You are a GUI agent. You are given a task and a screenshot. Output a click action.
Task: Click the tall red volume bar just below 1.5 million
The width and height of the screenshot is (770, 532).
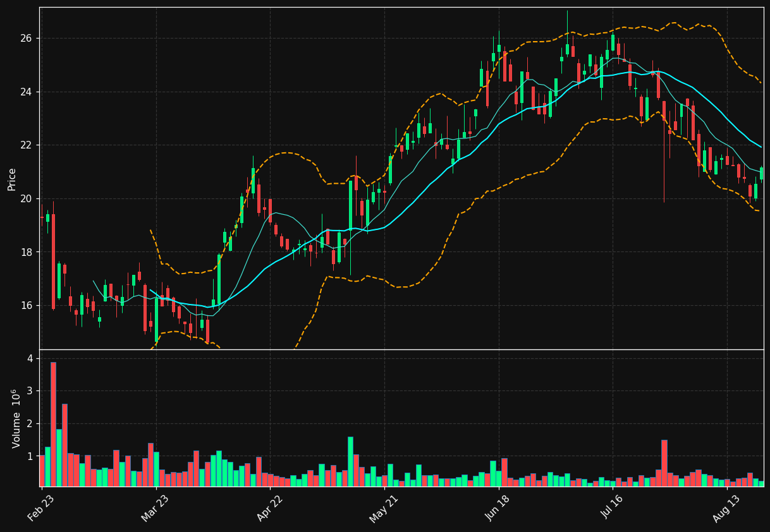(664, 463)
